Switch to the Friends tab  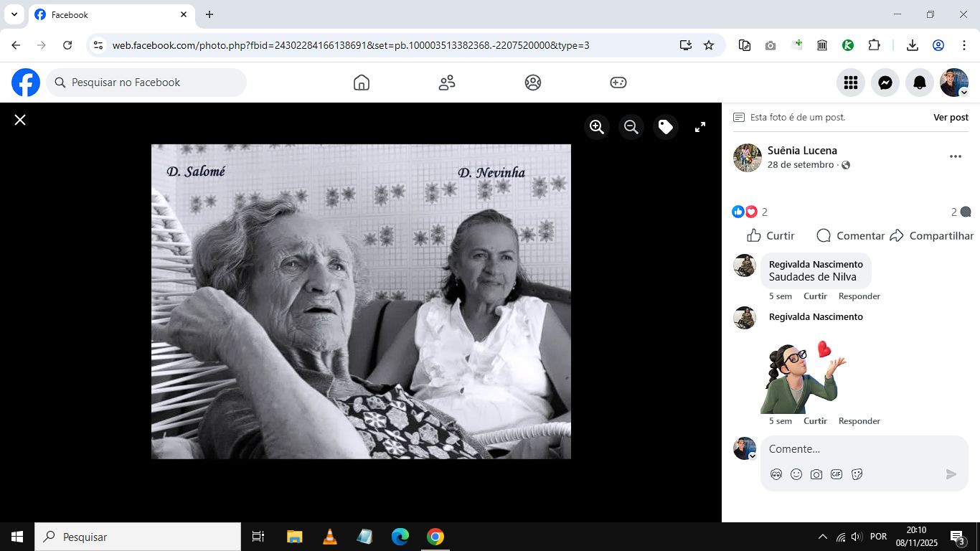click(447, 83)
